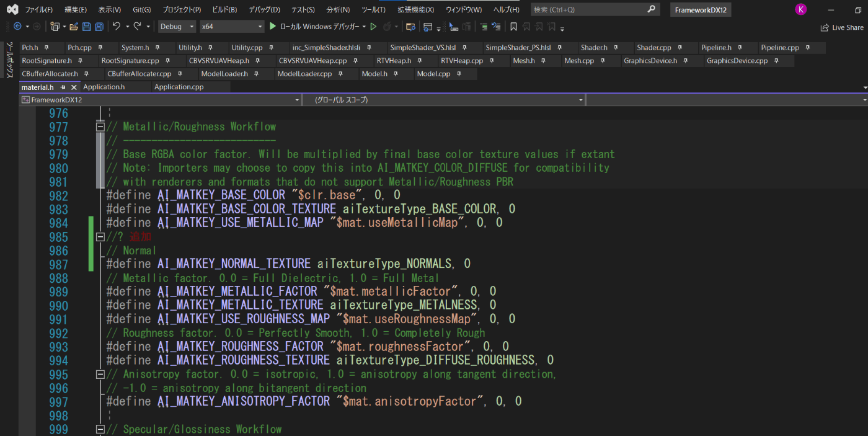Screen dimensions: 868x436
Task: Click the open file folder icon
Action: coord(74,26)
